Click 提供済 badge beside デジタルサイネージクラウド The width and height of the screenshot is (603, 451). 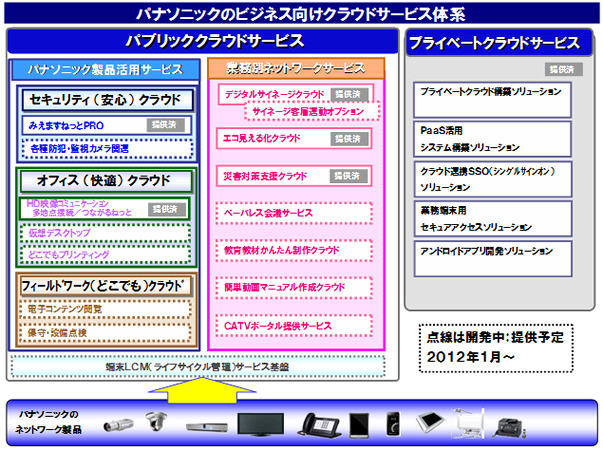point(349,94)
